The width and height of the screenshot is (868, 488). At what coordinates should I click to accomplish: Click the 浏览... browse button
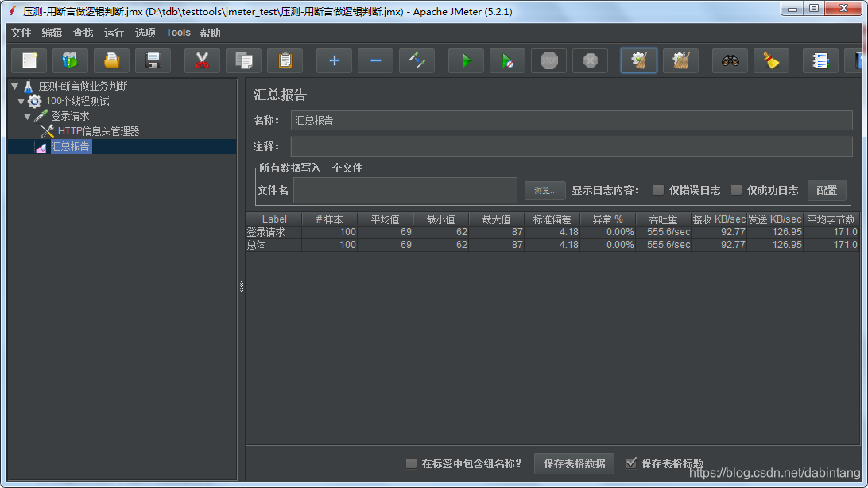coord(545,190)
